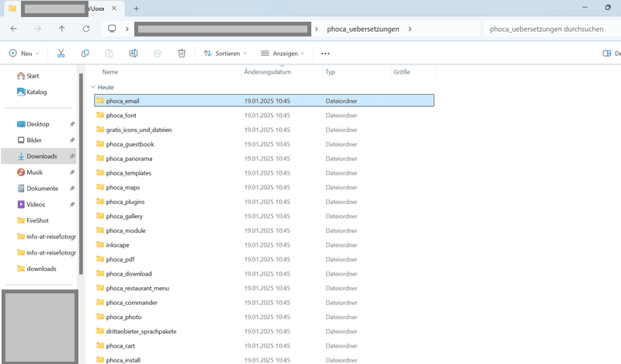Click the Rename icon in toolbar
This screenshot has width=621, height=364.
tap(134, 54)
